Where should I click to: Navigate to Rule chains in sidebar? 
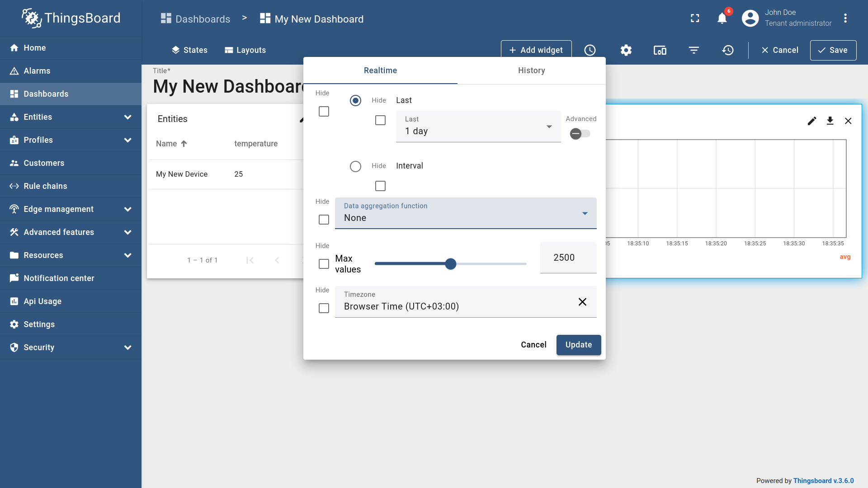(45, 186)
